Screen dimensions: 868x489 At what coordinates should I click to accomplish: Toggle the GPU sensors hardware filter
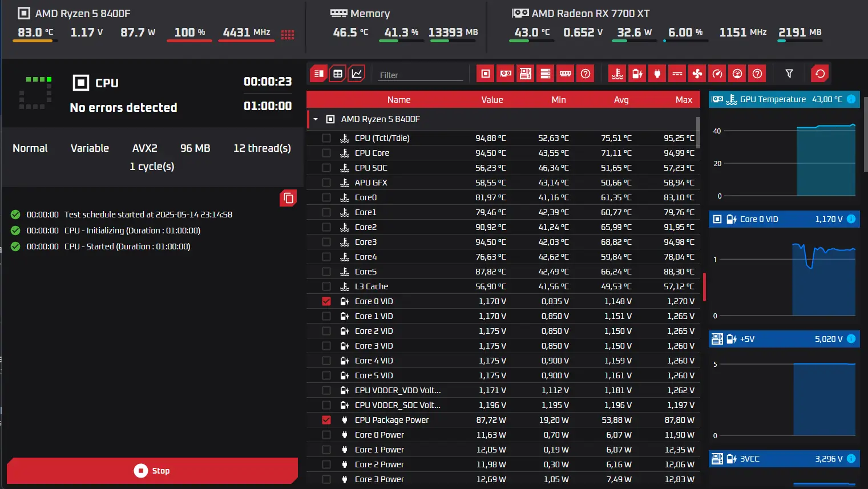506,74
